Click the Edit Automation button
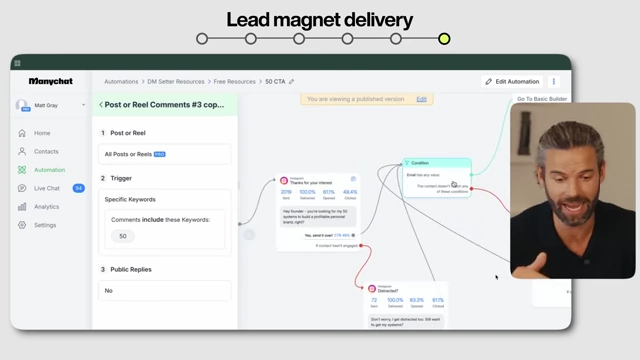640x360 pixels. [x=512, y=82]
